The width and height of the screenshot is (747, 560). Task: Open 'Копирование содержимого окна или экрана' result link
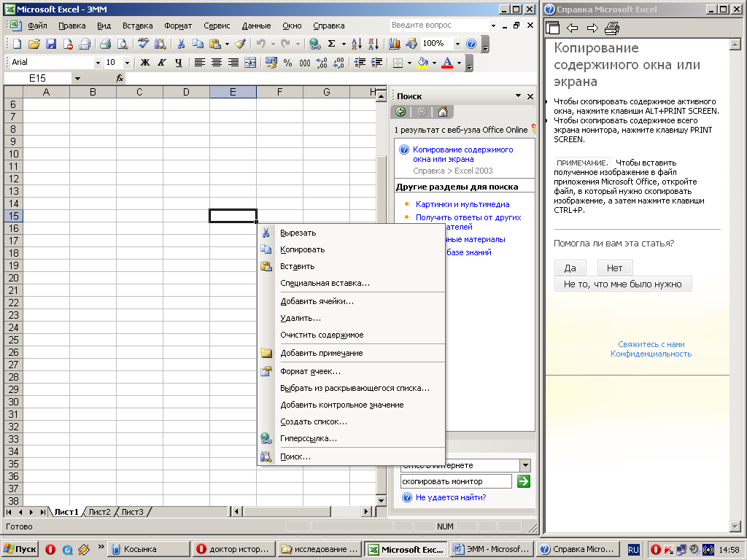(462, 155)
